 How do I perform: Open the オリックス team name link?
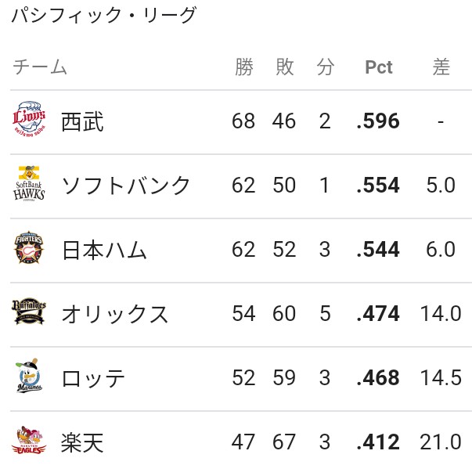coord(114,314)
